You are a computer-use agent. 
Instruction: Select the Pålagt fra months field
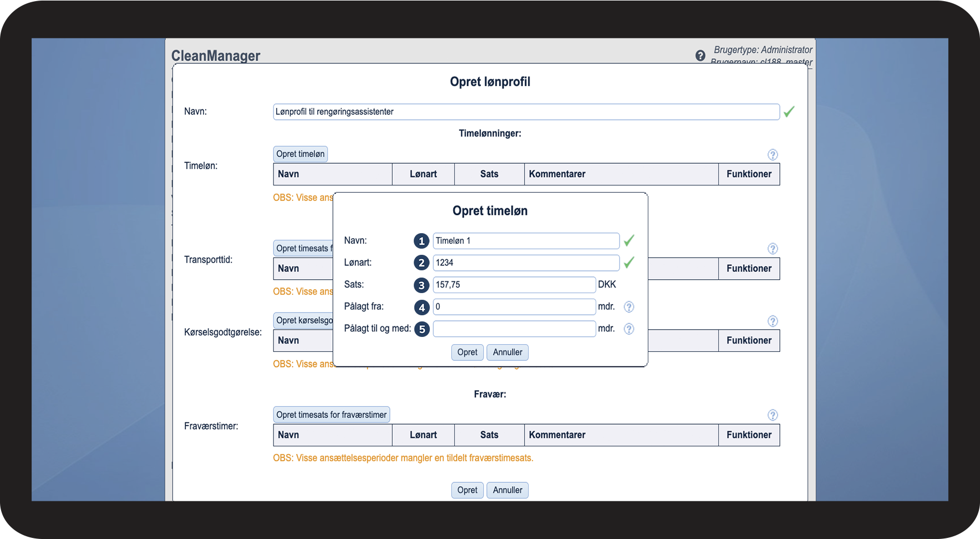pos(514,307)
